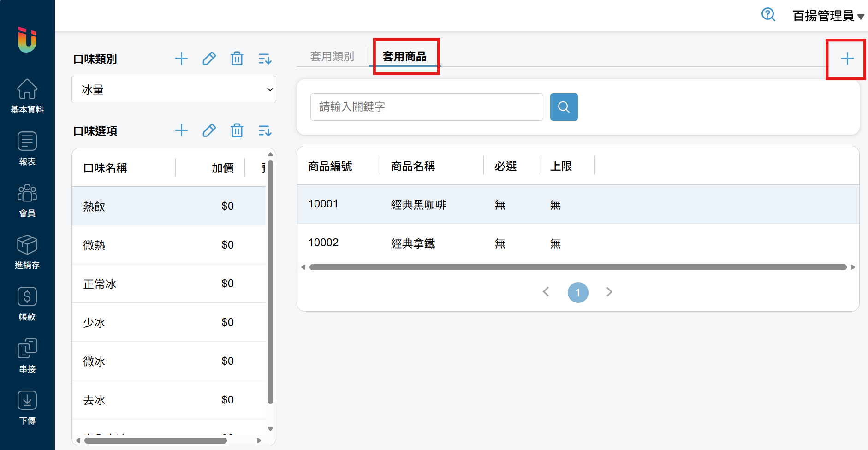Viewport: 868px width, 450px height.
Task: Add a new 口味選項 with plus icon
Action: point(181,130)
